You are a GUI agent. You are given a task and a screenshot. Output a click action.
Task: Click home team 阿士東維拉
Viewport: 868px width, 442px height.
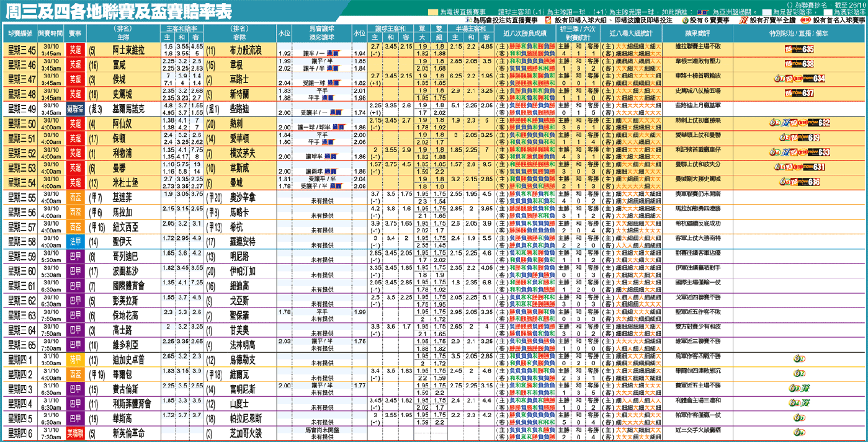[129, 49]
